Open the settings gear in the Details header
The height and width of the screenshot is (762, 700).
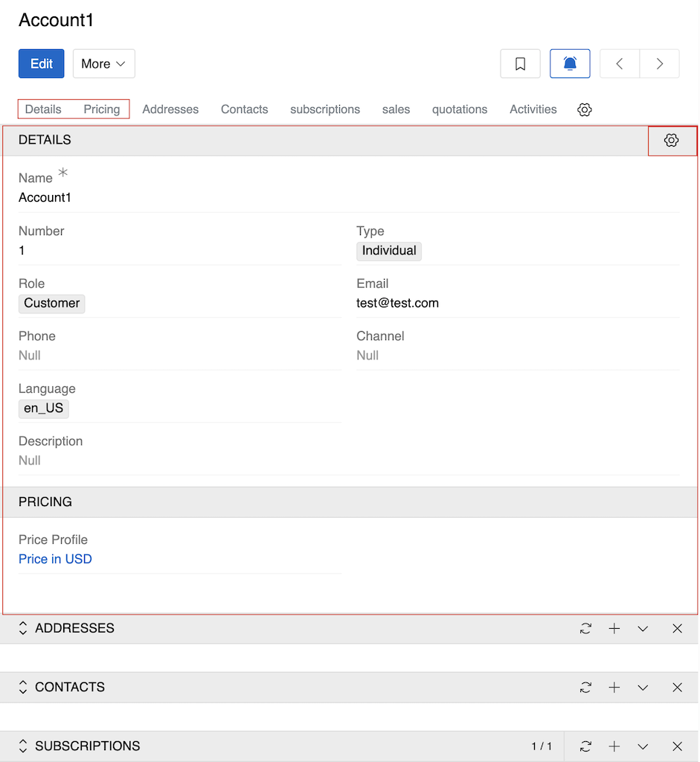pos(672,140)
